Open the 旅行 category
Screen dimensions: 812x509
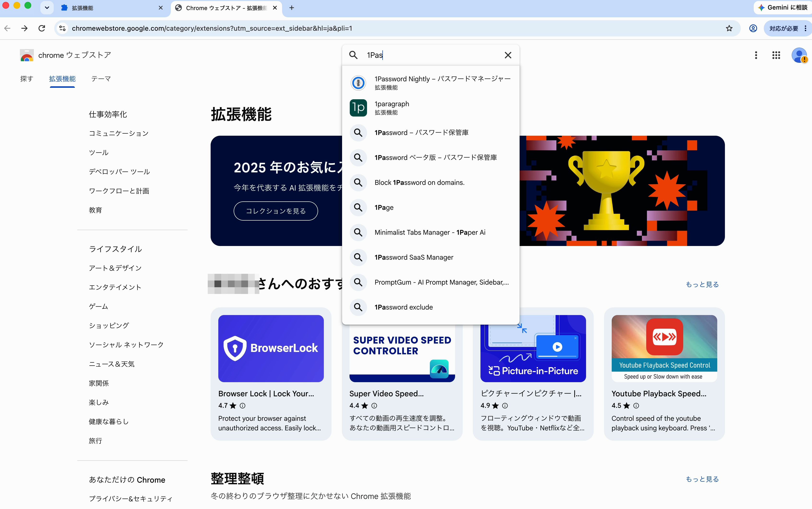pyautogui.click(x=95, y=441)
